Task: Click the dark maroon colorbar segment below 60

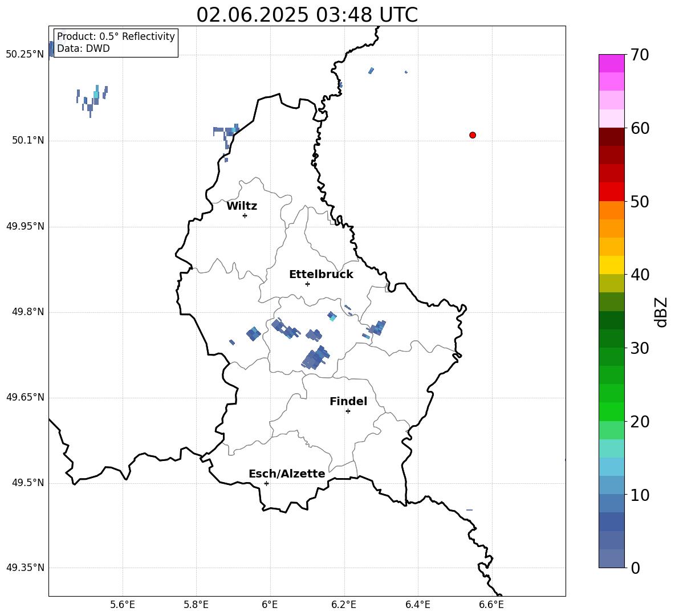Action: [612, 137]
